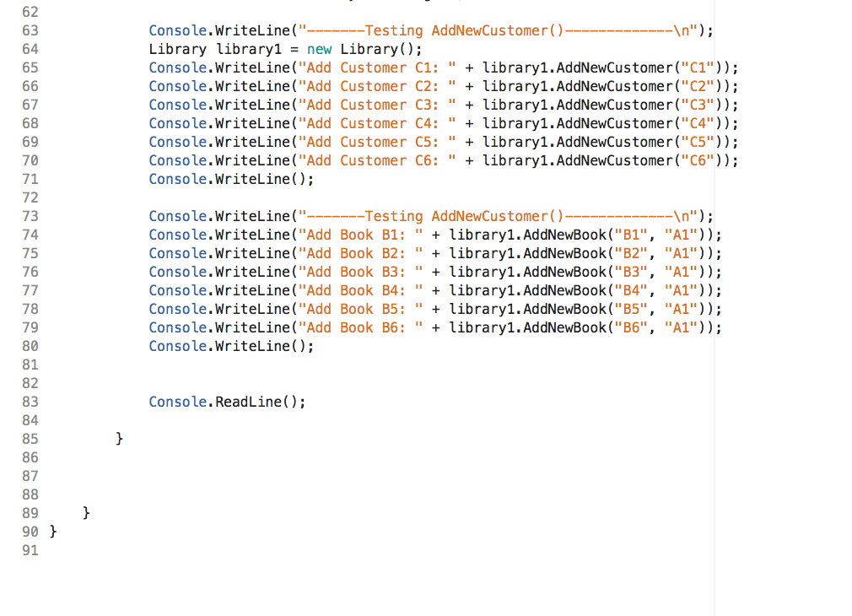Click the semicolon ending line 80
Image resolution: width=852 pixels, height=616 pixels.
(310, 346)
